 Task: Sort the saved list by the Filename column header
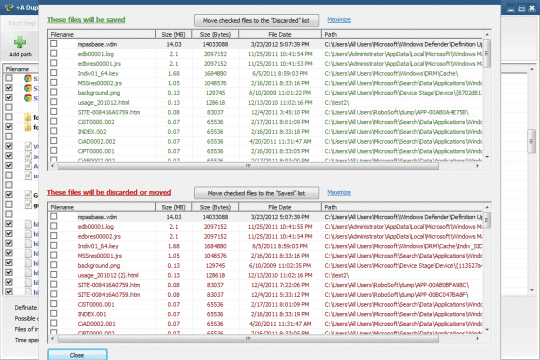[x=102, y=34]
